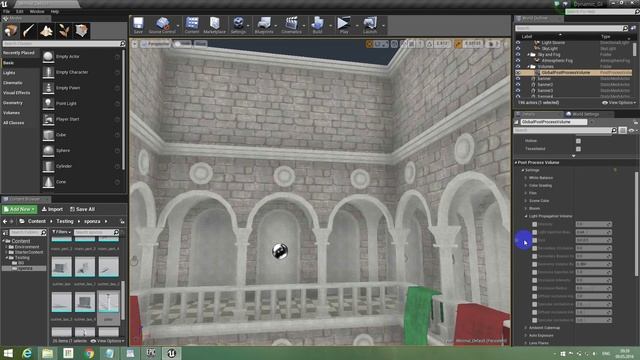Open the File menu

(6, 11)
